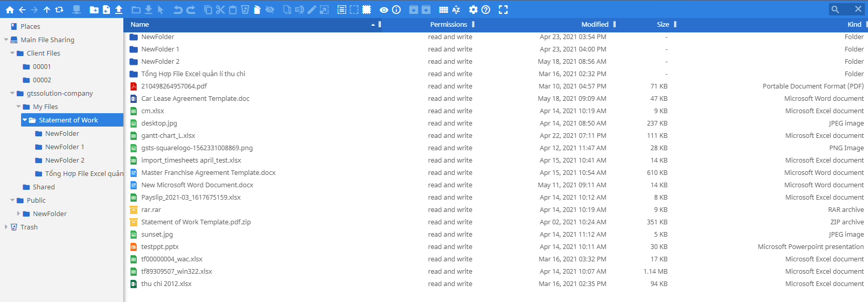The image size is (868, 302).
Task: Create a new file using the toolbar
Action: [x=106, y=9]
